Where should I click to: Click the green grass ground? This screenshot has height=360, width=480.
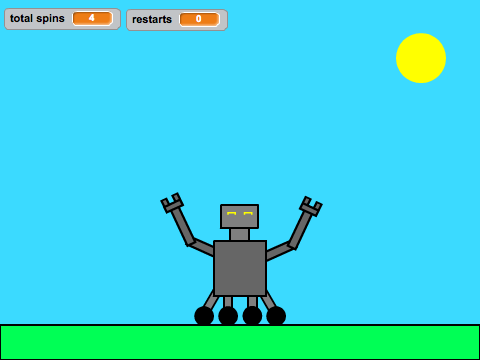(x=240, y=342)
